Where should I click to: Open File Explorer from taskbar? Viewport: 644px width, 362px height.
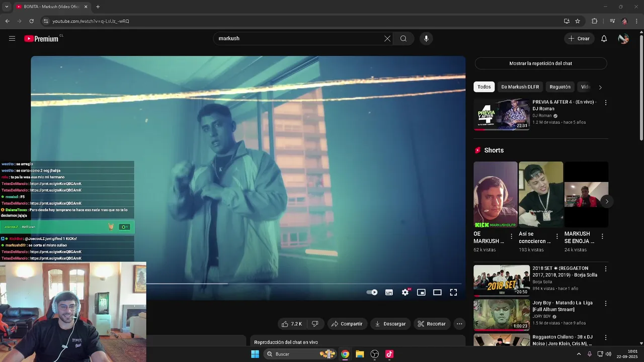point(360,354)
